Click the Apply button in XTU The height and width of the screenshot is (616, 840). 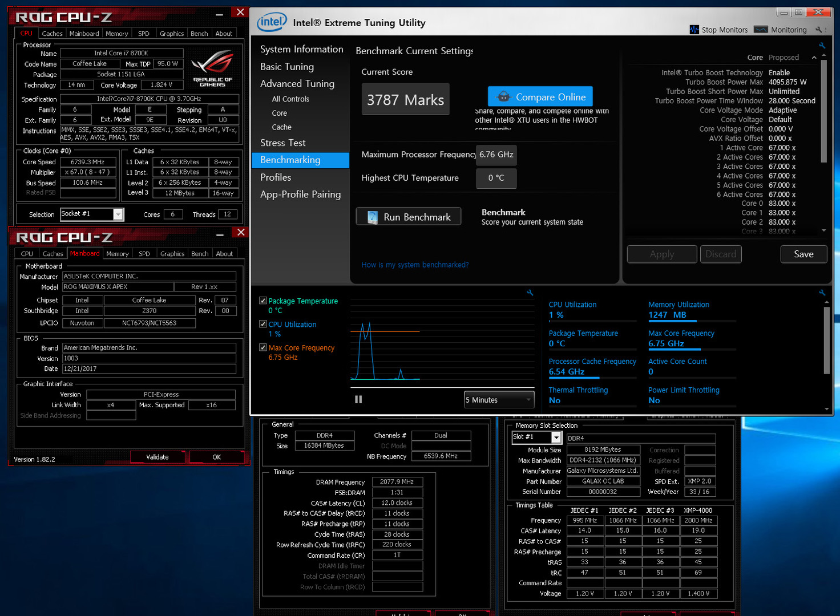(662, 254)
